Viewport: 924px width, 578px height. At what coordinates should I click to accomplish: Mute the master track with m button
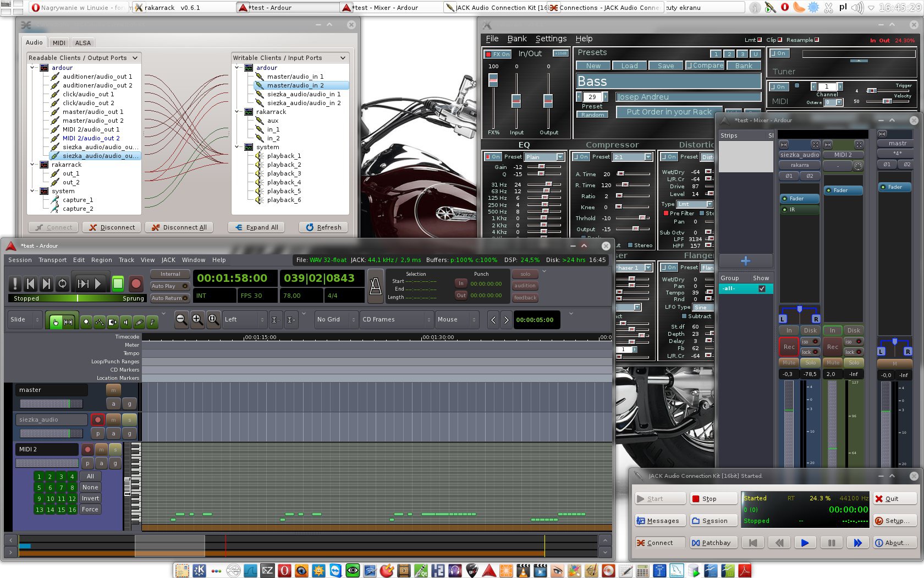coord(113,390)
